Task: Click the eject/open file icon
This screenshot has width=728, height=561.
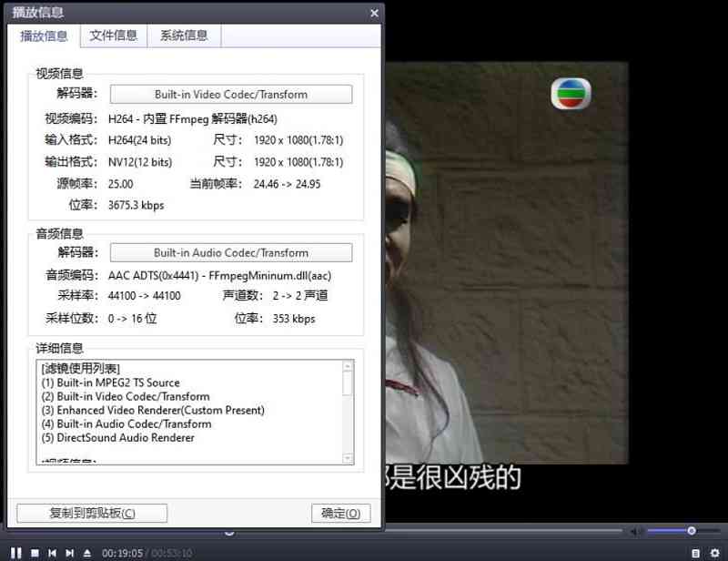Action: pos(87,553)
